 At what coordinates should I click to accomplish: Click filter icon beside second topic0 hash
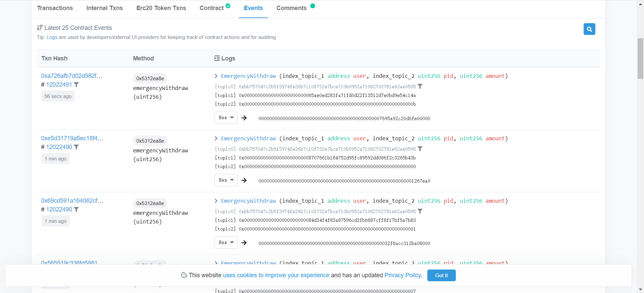tap(420, 149)
